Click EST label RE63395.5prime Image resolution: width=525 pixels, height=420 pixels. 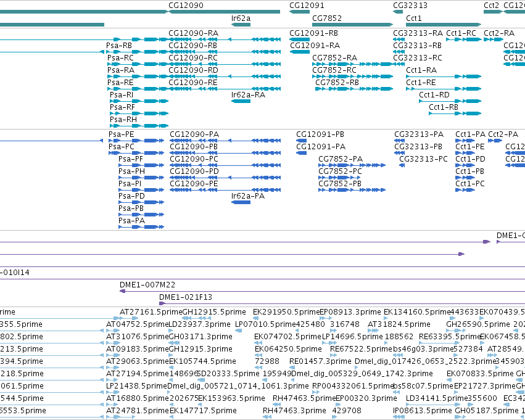click(450, 337)
